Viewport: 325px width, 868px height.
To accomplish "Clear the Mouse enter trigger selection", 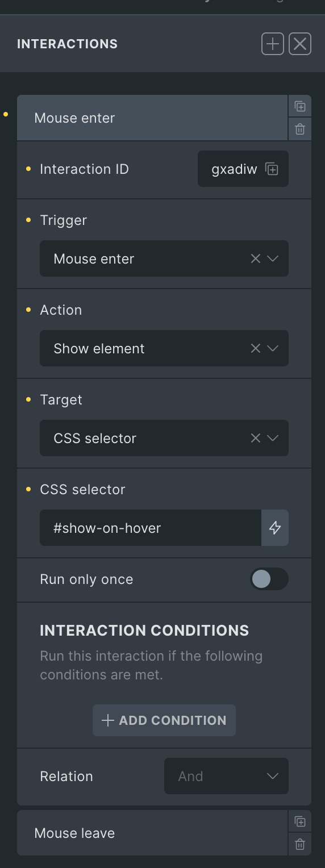I will [x=256, y=258].
